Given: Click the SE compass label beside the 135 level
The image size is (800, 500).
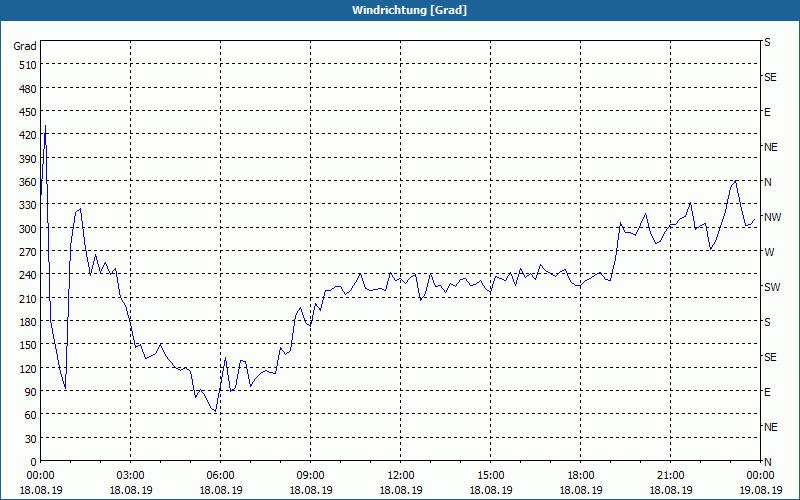Looking at the screenshot, I should tap(770, 357).
